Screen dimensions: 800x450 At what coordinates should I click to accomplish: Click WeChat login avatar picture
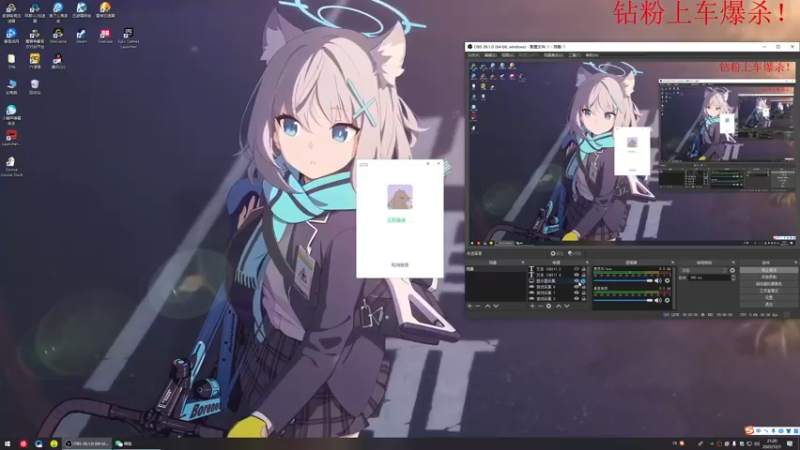400,197
